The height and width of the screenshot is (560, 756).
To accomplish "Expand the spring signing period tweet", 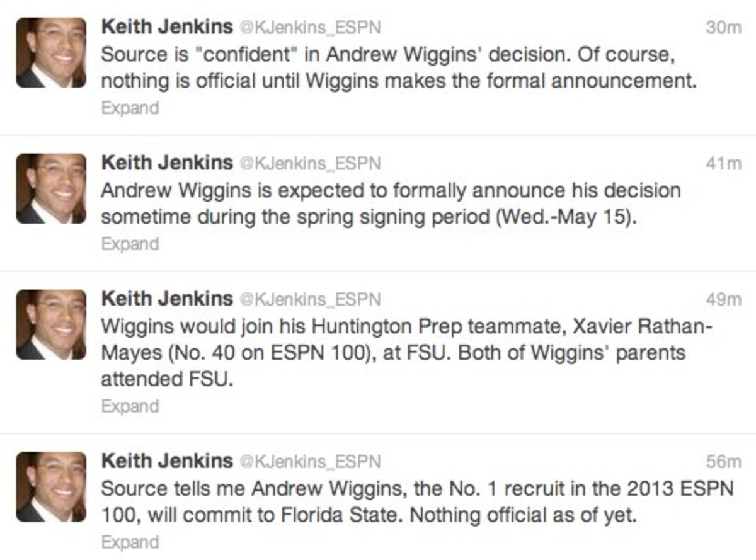I will pyautogui.click(x=130, y=244).
